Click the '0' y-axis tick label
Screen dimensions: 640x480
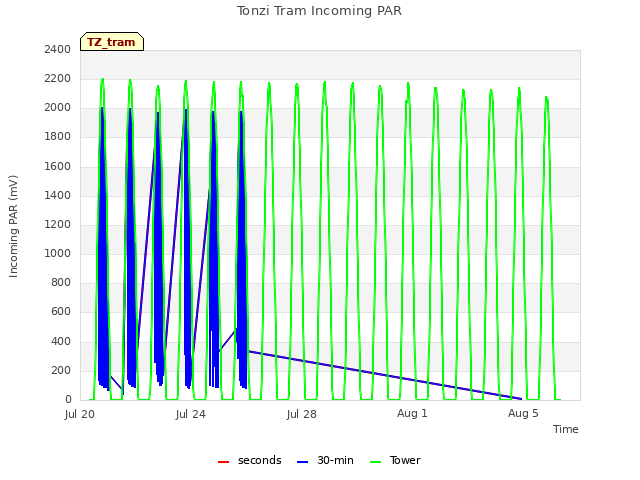tap(68, 400)
